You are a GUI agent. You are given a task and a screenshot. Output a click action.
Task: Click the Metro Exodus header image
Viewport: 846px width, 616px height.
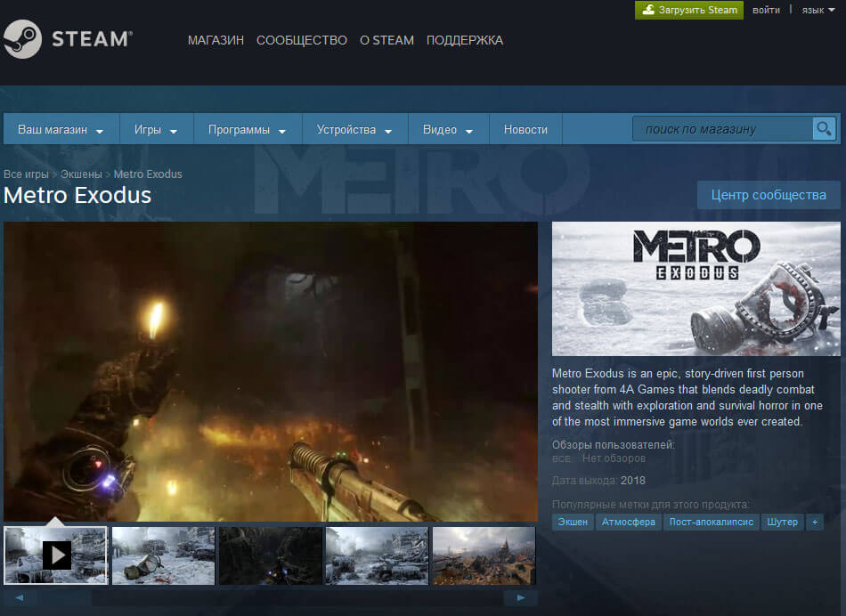(696, 288)
